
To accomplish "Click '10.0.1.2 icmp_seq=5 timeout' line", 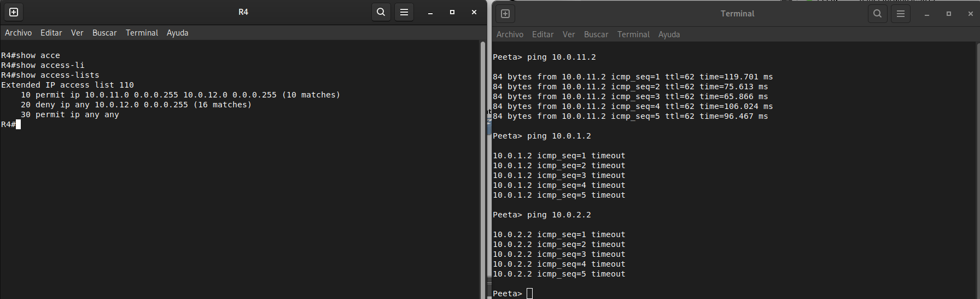I will point(559,195).
